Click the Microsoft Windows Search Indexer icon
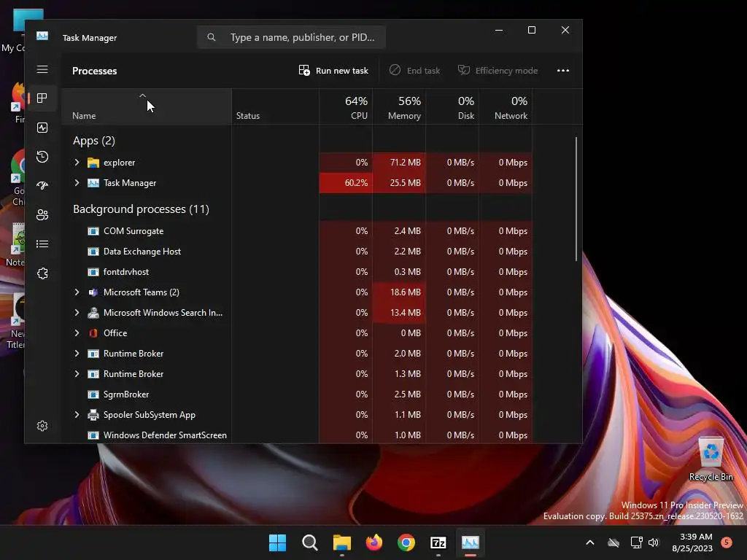The width and height of the screenshot is (747, 560). click(93, 313)
